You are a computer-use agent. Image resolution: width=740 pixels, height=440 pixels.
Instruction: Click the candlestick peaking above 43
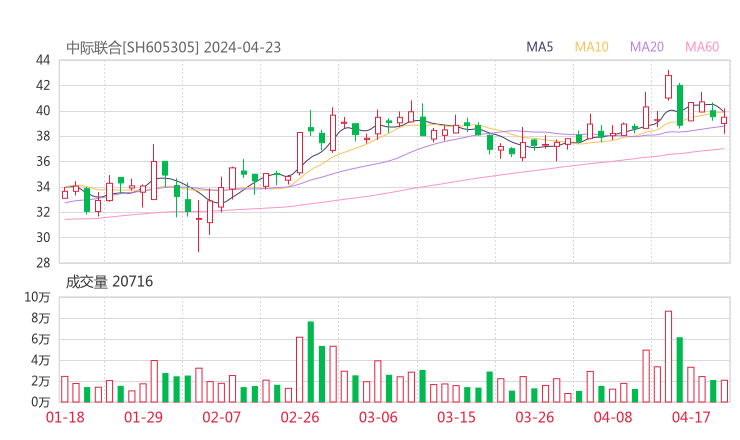(668, 85)
